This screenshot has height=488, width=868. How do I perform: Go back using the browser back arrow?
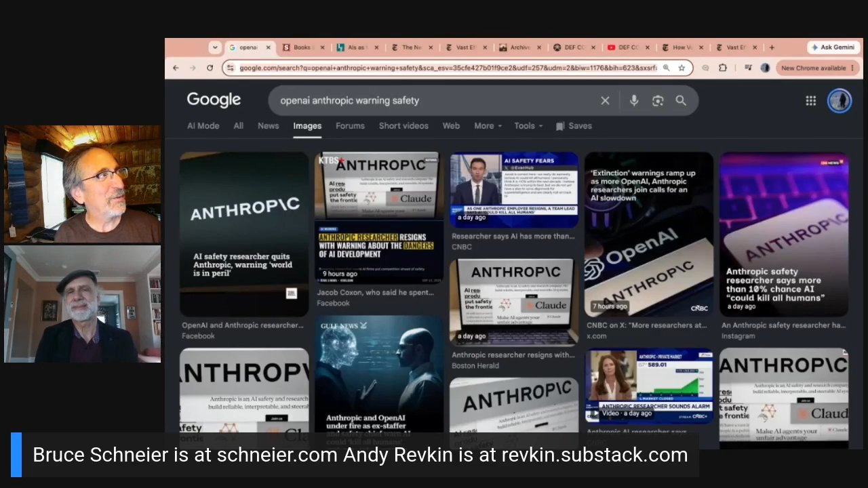pyautogui.click(x=176, y=68)
